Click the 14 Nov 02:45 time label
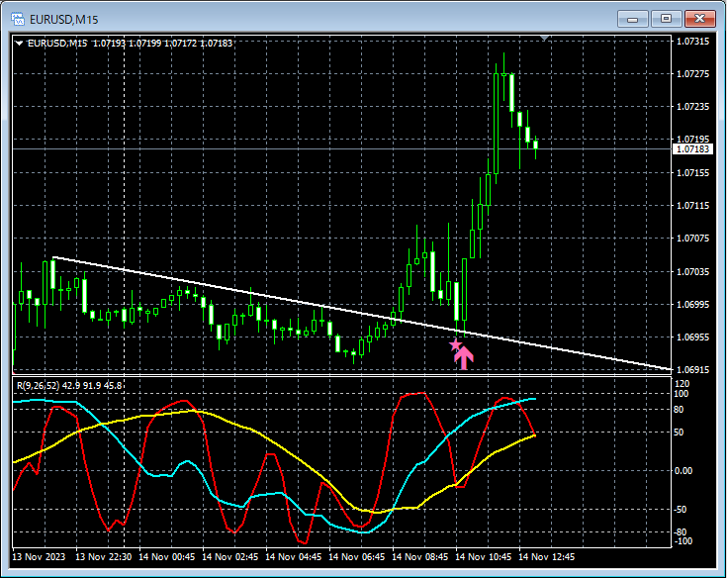This screenshot has width=728, height=578. 230,556
